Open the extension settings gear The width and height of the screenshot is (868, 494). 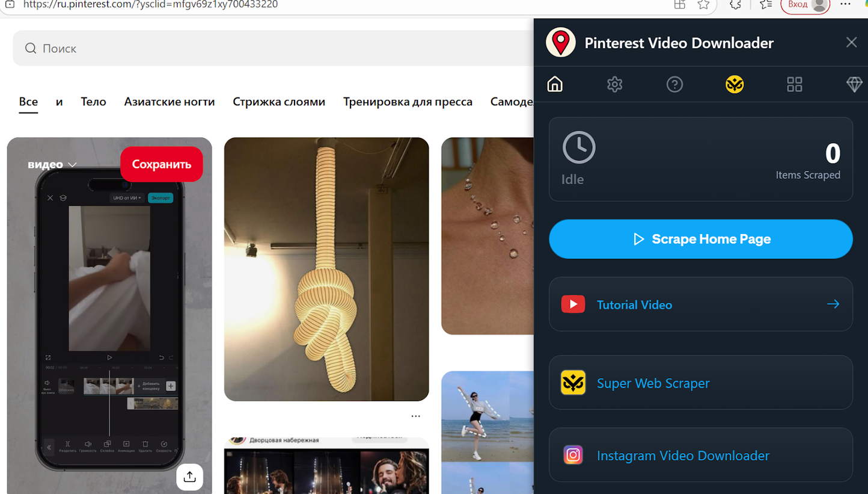(614, 84)
